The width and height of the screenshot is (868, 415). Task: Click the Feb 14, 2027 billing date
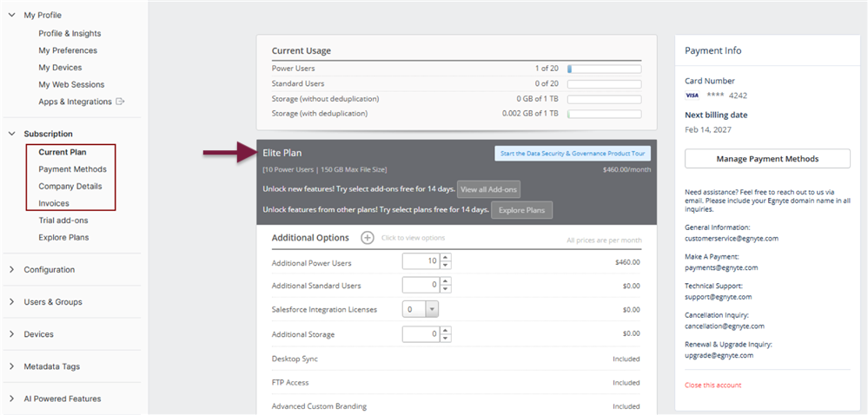[708, 129]
